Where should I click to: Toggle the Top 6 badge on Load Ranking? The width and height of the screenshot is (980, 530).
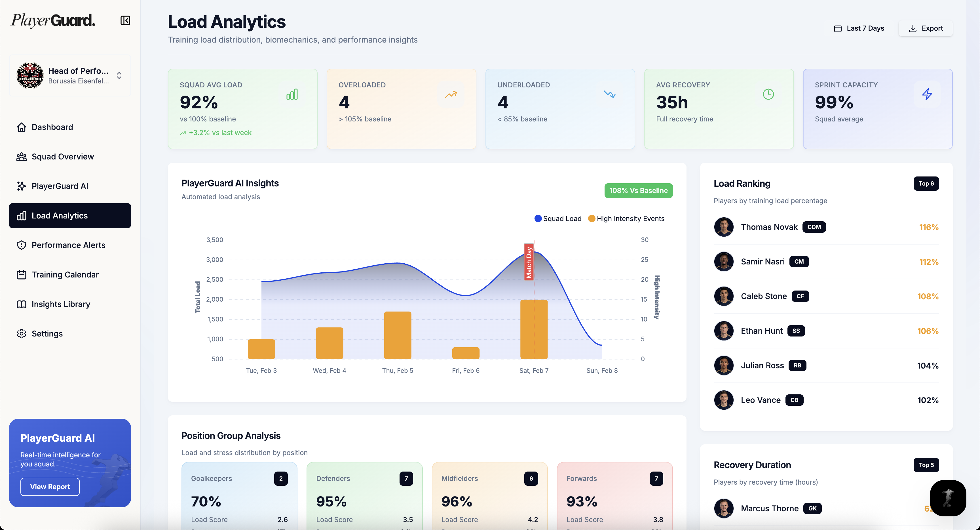pos(926,184)
